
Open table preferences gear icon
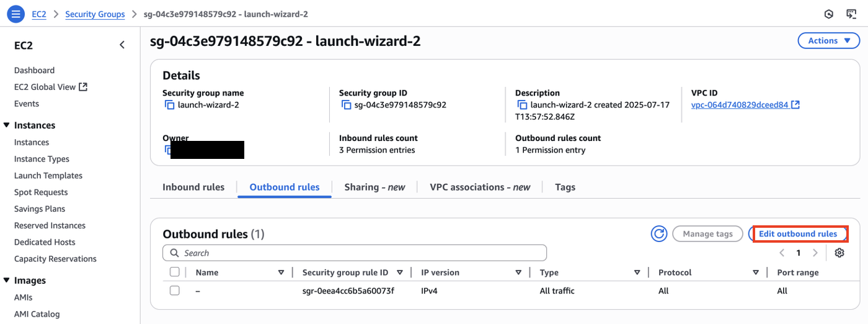(x=839, y=253)
